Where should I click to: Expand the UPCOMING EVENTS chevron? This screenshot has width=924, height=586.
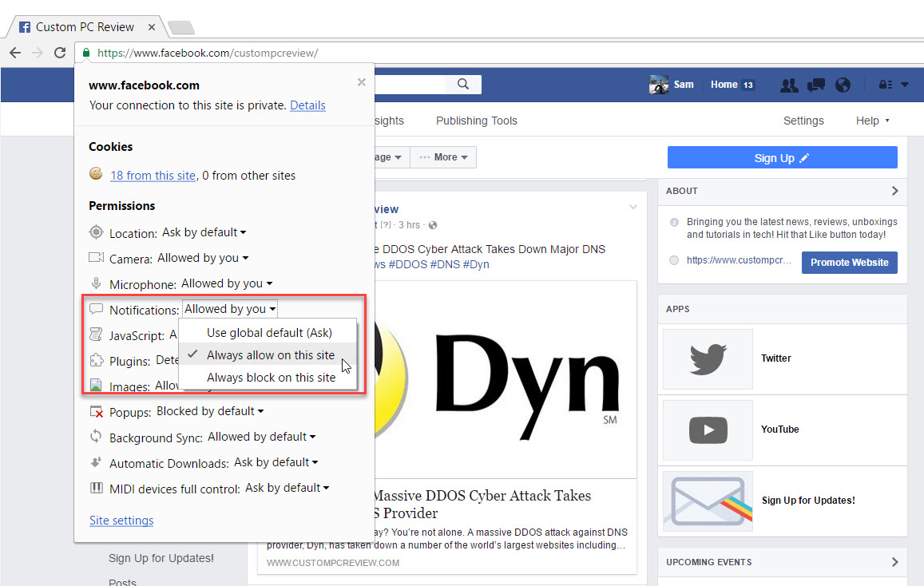[x=894, y=562]
